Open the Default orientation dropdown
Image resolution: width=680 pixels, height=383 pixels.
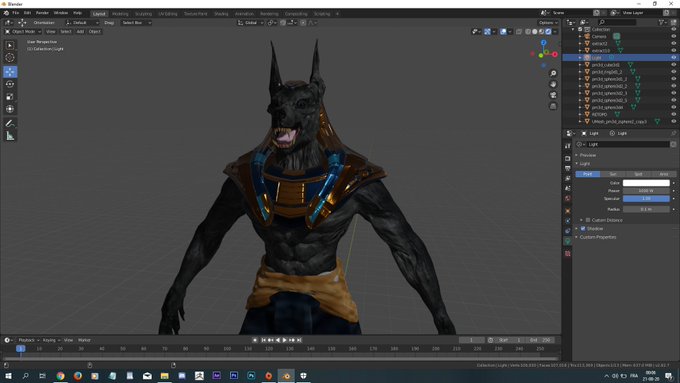(82, 23)
